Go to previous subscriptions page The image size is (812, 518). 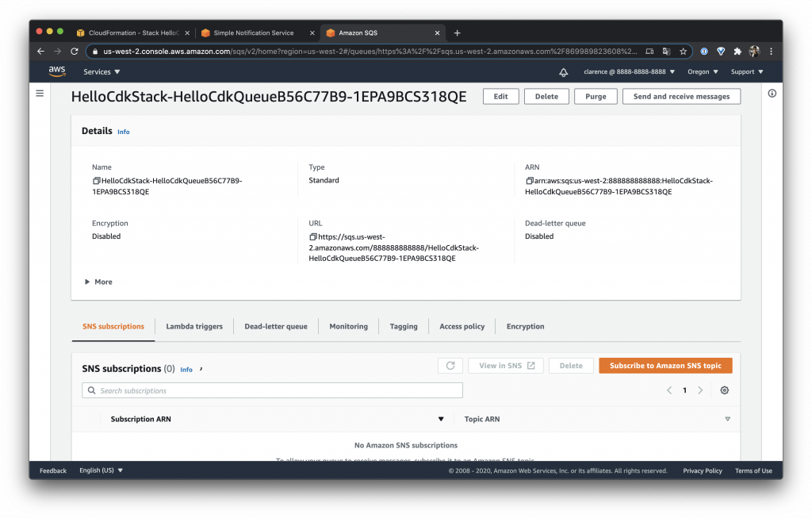click(669, 390)
